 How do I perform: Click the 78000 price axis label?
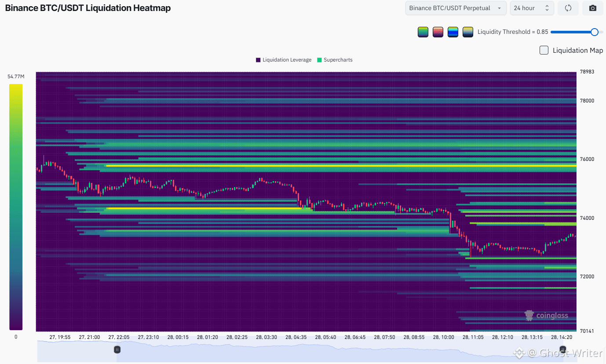click(587, 101)
